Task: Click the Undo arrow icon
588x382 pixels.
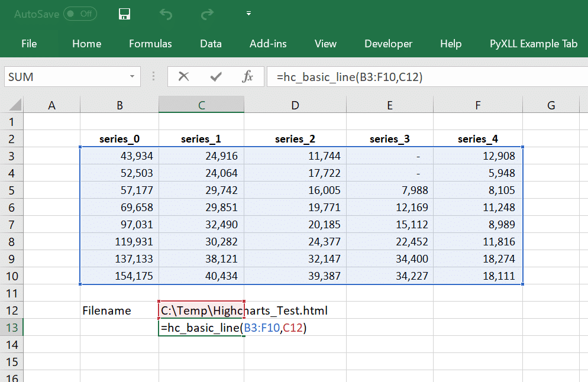Action: (166, 14)
